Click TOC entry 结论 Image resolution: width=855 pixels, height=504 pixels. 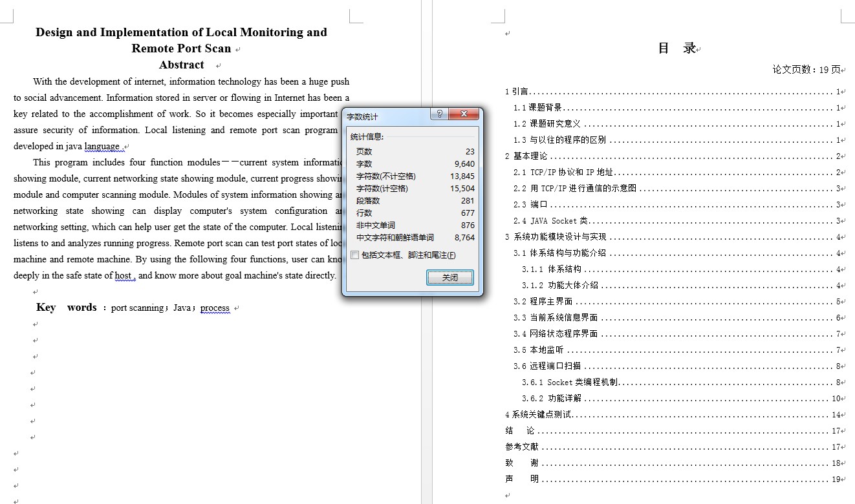tap(673, 431)
